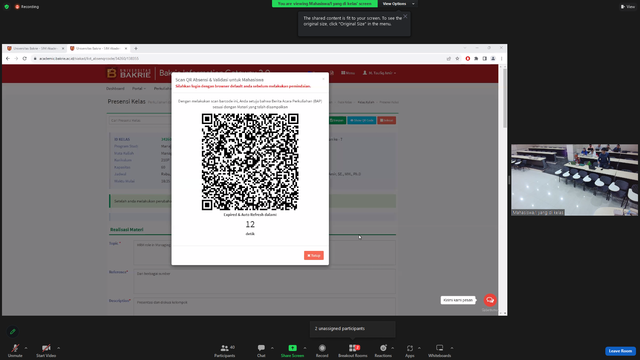Click the Cari Presensi Kelas search field
Screen dimensions: 640x360
[x=140, y=120]
